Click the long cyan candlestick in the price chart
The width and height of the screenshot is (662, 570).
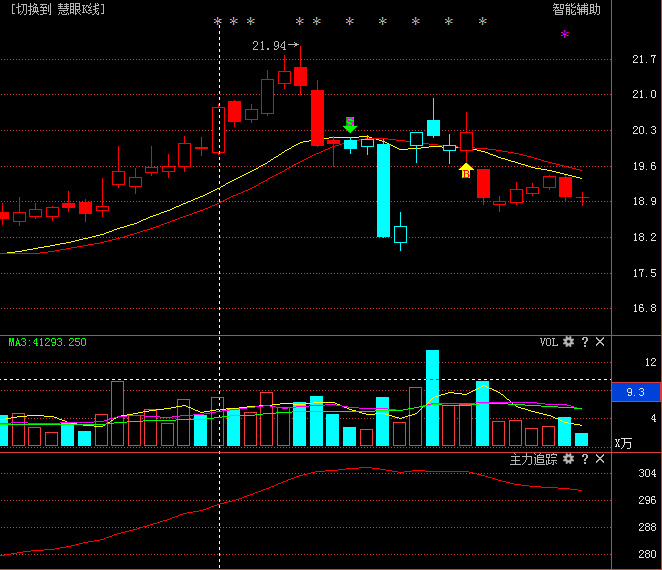[x=383, y=190]
